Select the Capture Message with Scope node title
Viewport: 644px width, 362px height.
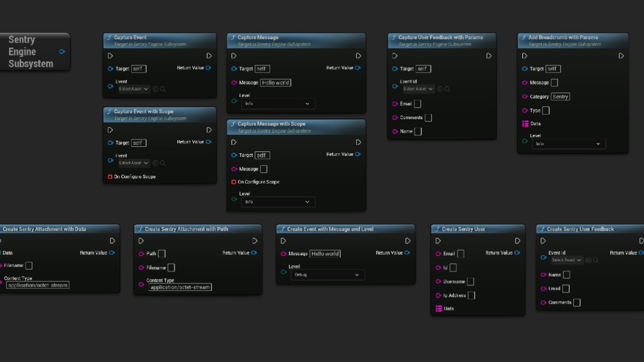[271, 124]
